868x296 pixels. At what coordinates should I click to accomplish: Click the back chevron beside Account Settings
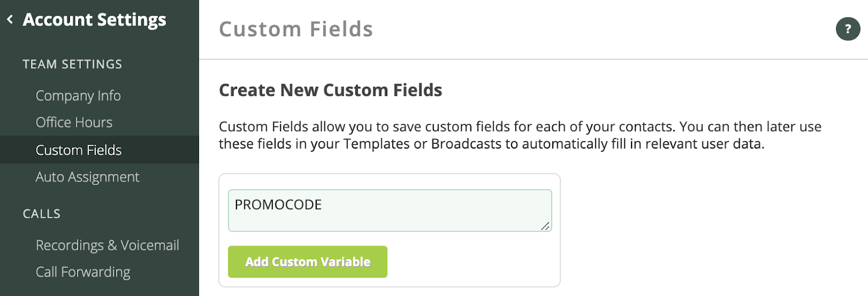coord(10,20)
